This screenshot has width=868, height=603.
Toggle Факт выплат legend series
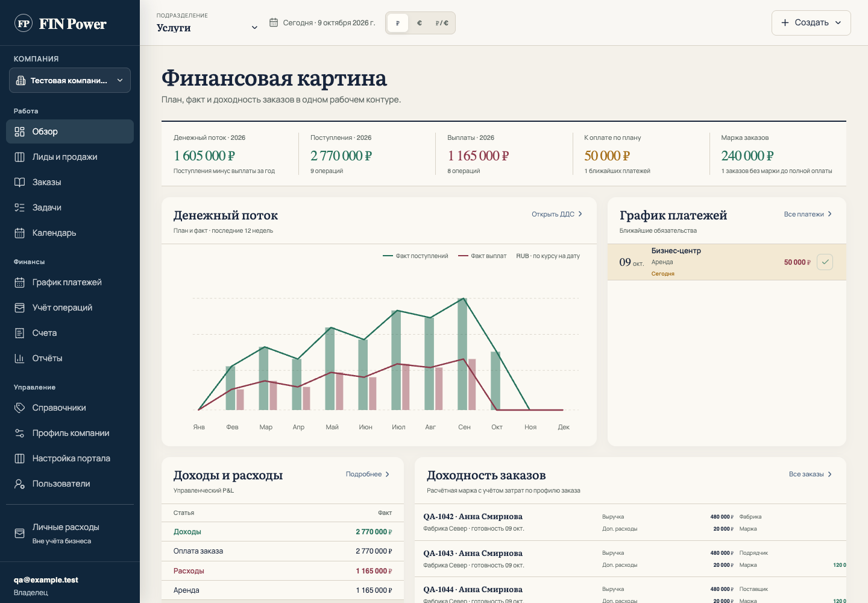(482, 256)
